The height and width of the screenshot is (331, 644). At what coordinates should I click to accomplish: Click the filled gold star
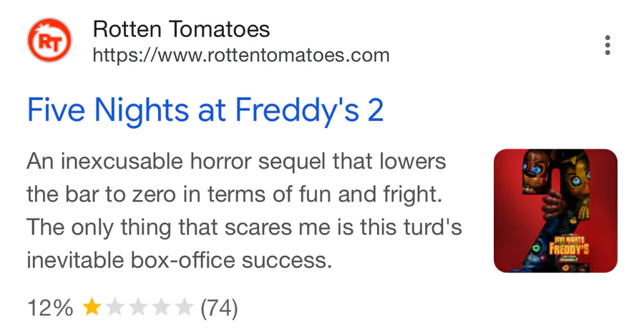pos(92,308)
